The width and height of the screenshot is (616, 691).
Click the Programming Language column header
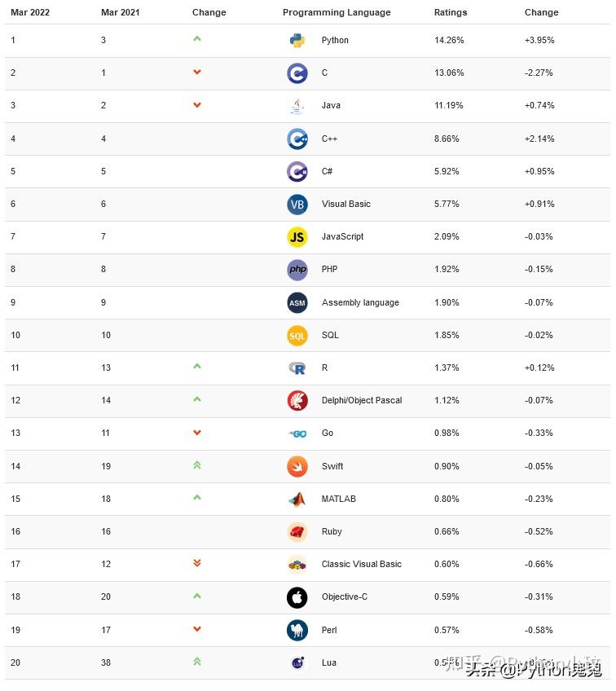[x=337, y=12]
